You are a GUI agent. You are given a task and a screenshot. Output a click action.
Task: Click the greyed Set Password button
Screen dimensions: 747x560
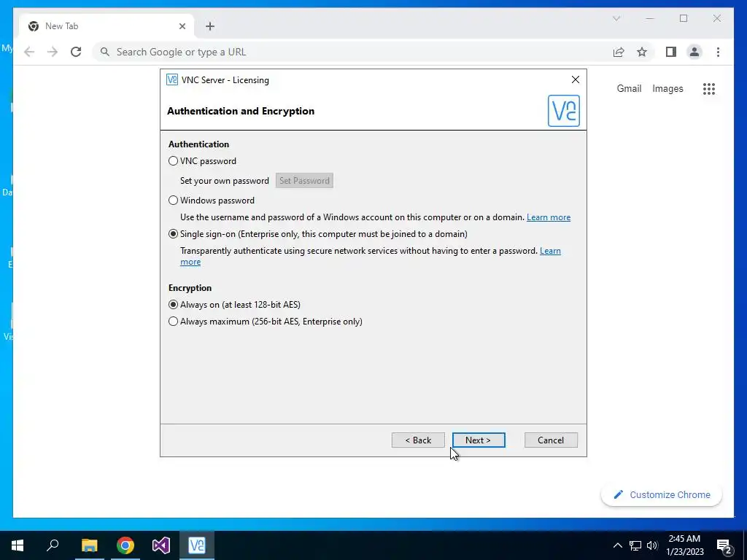(x=304, y=181)
